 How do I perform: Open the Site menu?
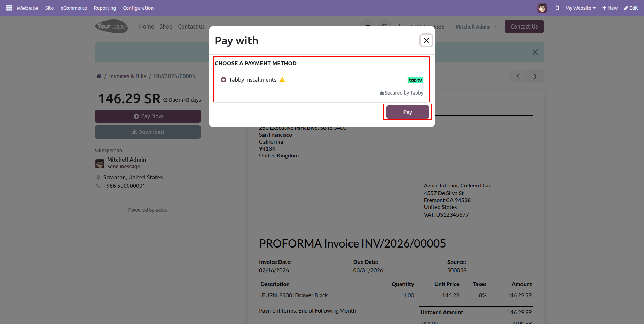coord(49,8)
